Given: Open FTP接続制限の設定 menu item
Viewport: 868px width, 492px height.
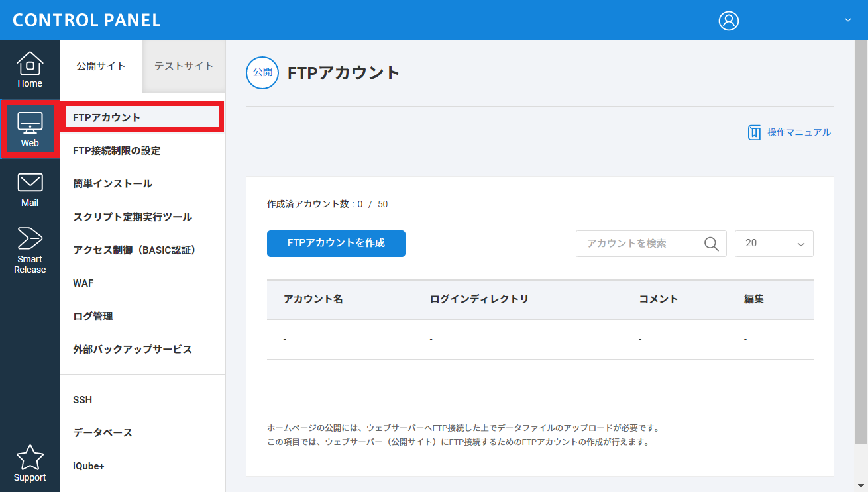Looking at the screenshot, I should (x=117, y=151).
